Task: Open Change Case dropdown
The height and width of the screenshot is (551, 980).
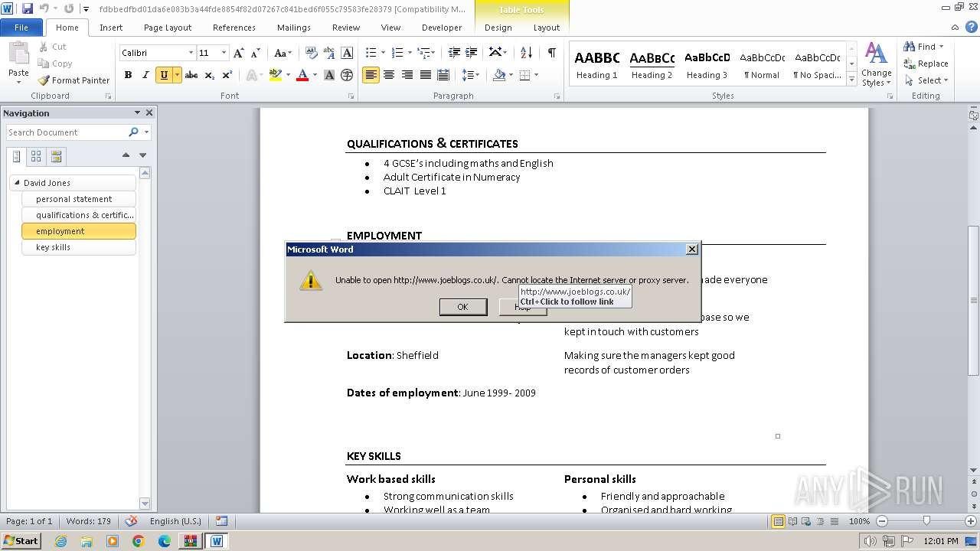Action: (x=282, y=53)
